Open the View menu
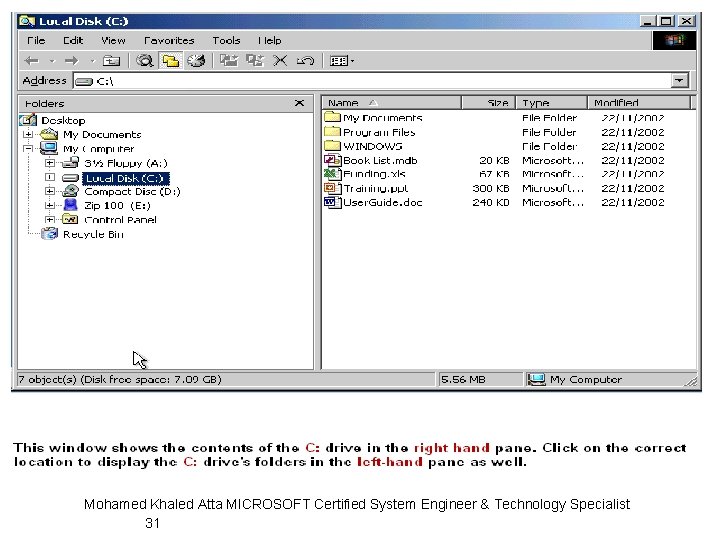 pyautogui.click(x=113, y=40)
